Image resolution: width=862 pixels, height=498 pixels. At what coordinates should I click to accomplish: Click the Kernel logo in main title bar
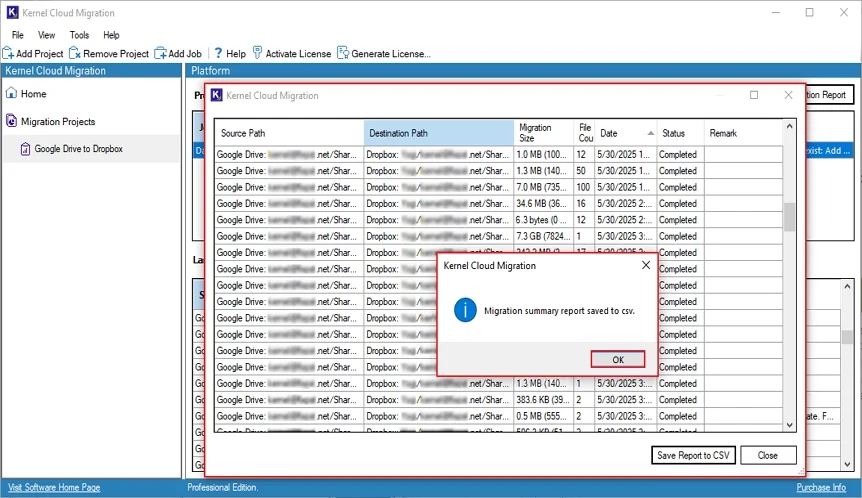(x=12, y=12)
